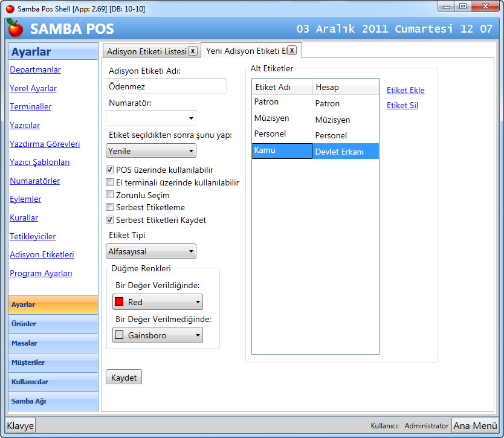The width and height of the screenshot is (504, 438).
Task: Select the Patron tag name cell
Action: point(282,103)
